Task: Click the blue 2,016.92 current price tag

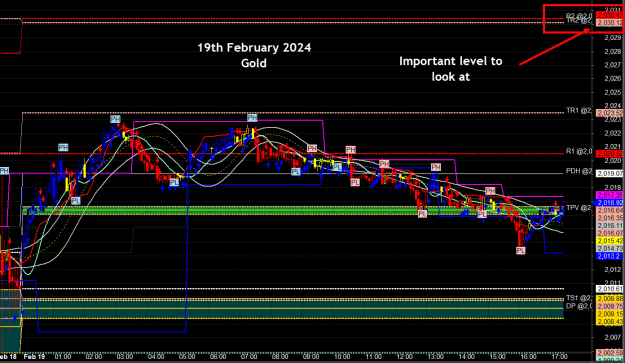Action: pos(609,203)
